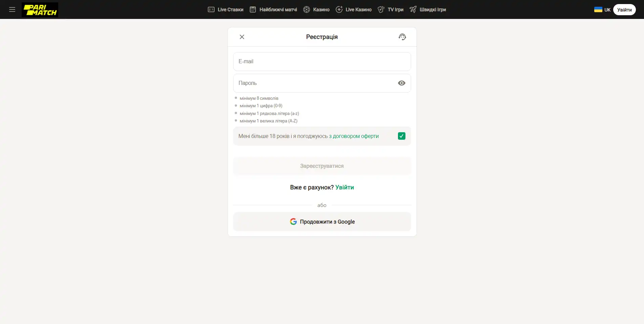Image resolution: width=644 pixels, height=324 pixels.
Task: Open the UK language selector
Action: 602,10
